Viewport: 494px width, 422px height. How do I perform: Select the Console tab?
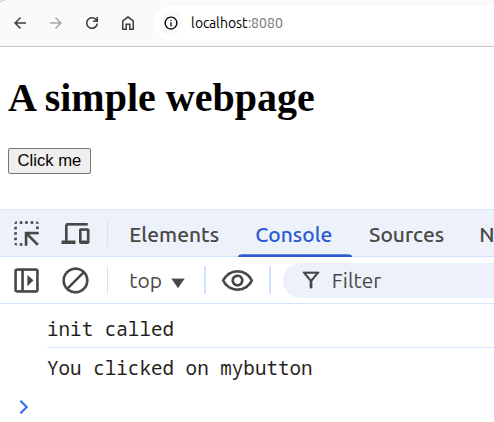tap(294, 235)
